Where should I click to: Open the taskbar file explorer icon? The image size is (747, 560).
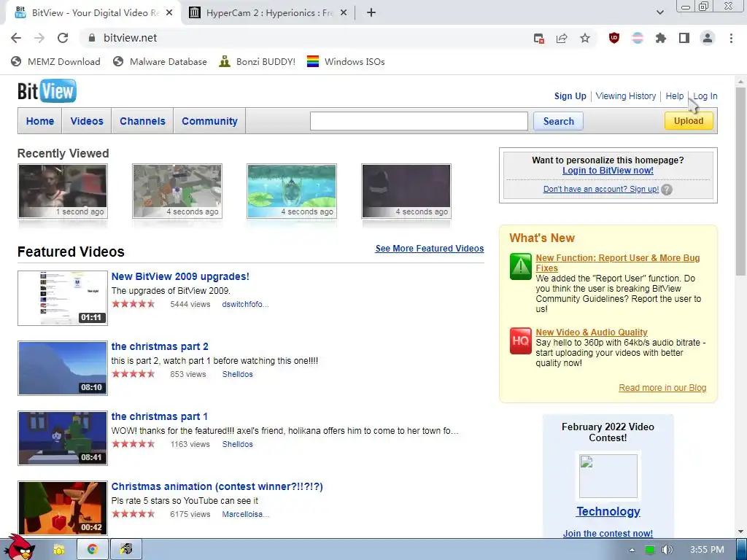coord(58,550)
